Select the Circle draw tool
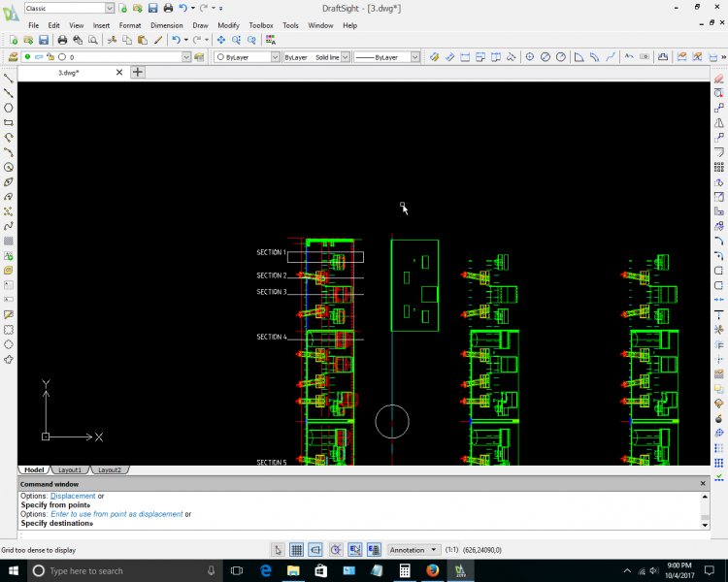 [9, 167]
